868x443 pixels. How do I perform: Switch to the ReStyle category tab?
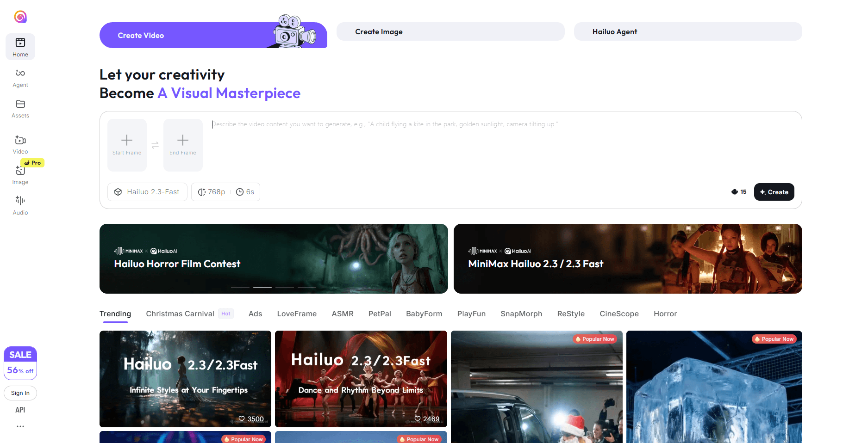point(571,314)
